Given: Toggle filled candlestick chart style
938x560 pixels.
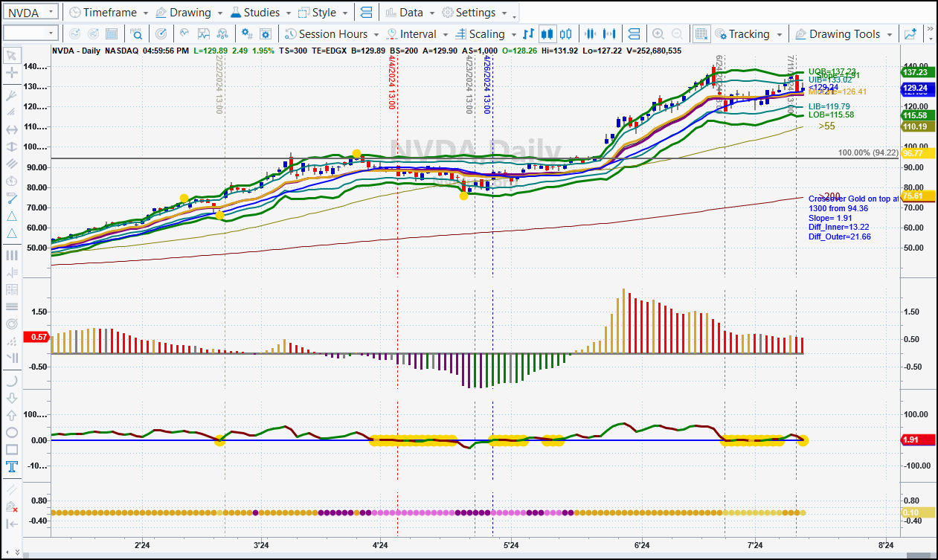Looking at the screenshot, I should 547,34.
